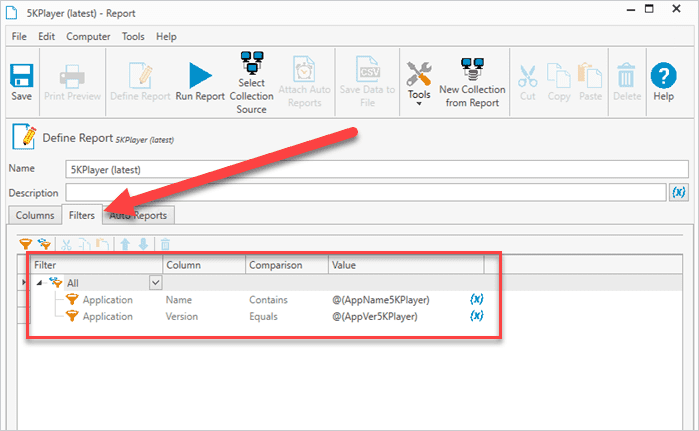
Task: Click the Comparison column header
Action: pos(287,265)
